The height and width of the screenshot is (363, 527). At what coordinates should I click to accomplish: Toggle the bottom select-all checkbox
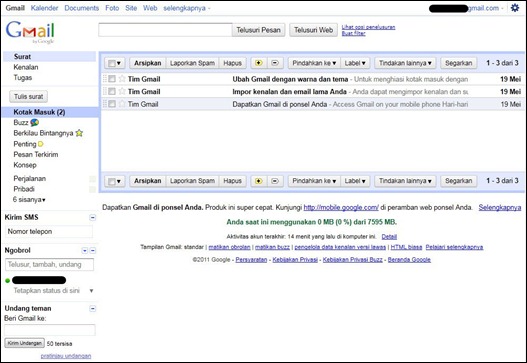pos(112,182)
